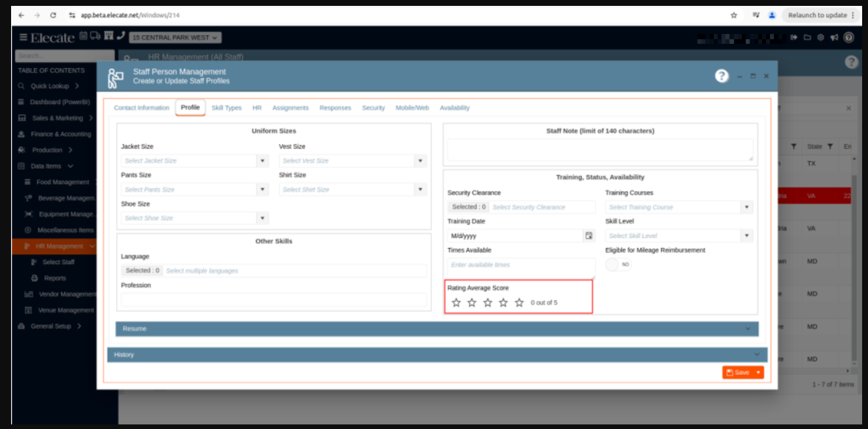Open the help icon in Staff Person Management
This screenshot has width=868, height=429.
pyautogui.click(x=722, y=76)
